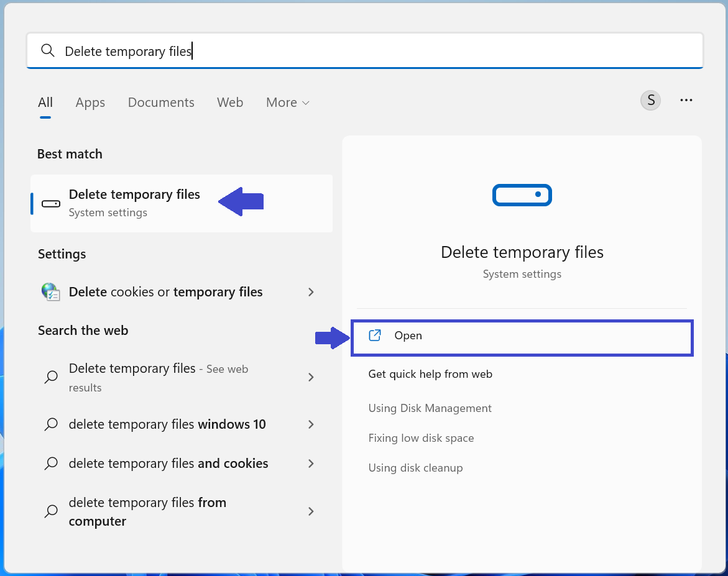Switch to the Documents tab
Viewport: 728px width, 576px height.
click(161, 103)
